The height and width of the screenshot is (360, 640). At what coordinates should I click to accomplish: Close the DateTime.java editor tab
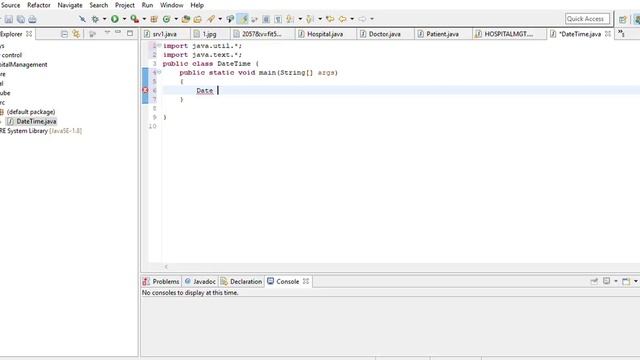608,34
